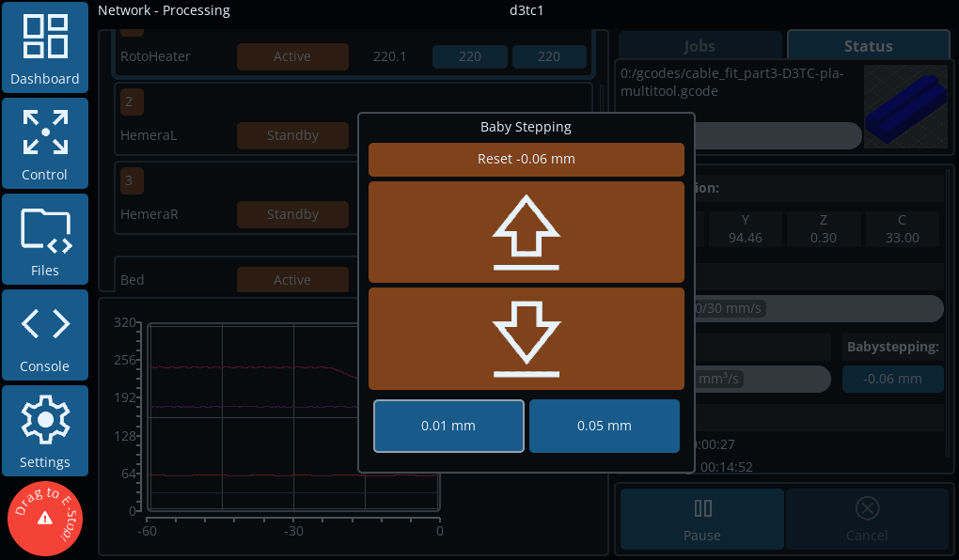Switch to the Status tab
This screenshot has width=959, height=560.
(x=868, y=46)
